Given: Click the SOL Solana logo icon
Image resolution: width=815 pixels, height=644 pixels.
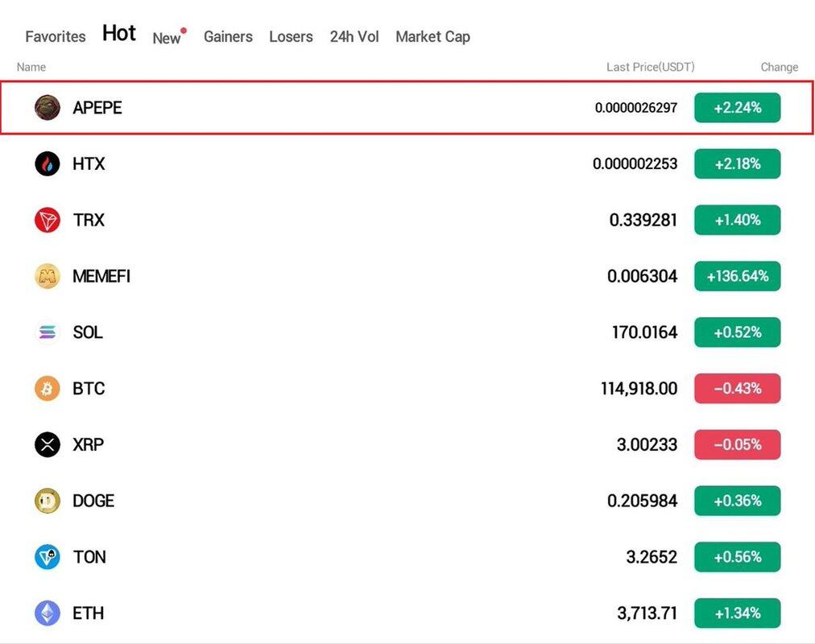Looking at the screenshot, I should 48,332.
